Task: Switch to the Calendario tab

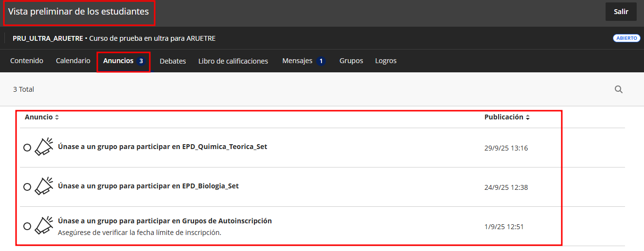Action: (73, 61)
